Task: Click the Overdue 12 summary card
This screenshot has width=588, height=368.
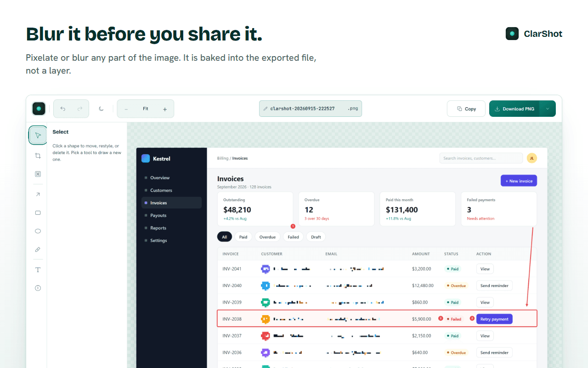Action: tap(336, 209)
